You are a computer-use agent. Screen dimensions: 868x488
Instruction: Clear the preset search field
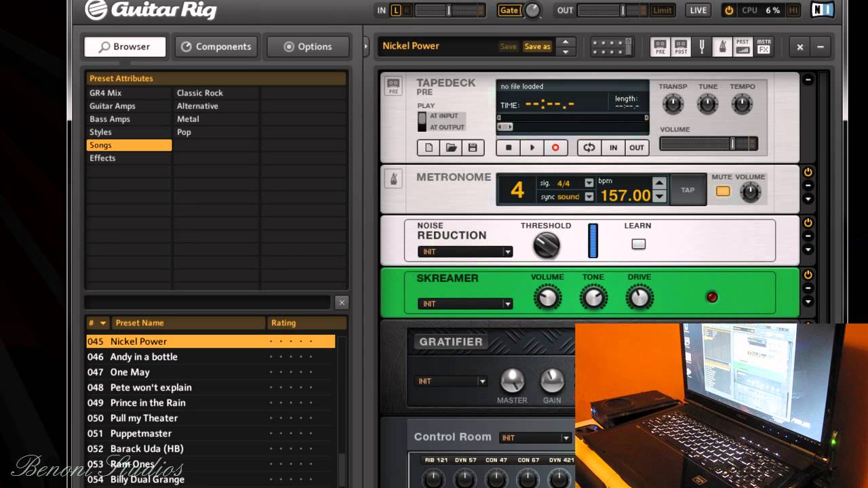tap(342, 302)
